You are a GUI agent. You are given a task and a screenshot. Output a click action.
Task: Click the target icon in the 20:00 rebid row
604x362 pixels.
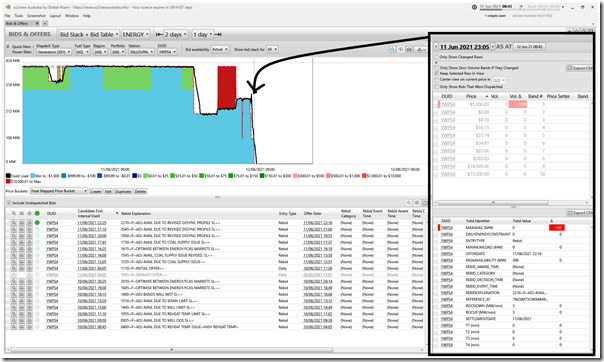(29, 236)
